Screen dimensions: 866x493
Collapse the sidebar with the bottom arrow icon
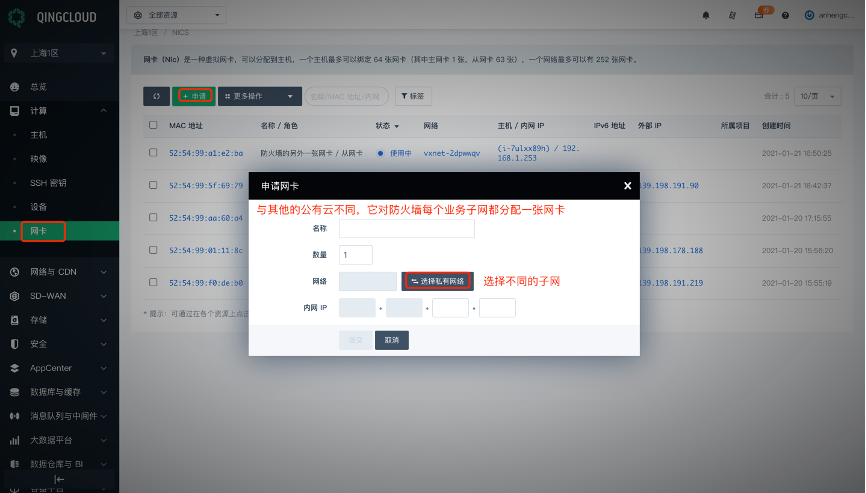59,480
